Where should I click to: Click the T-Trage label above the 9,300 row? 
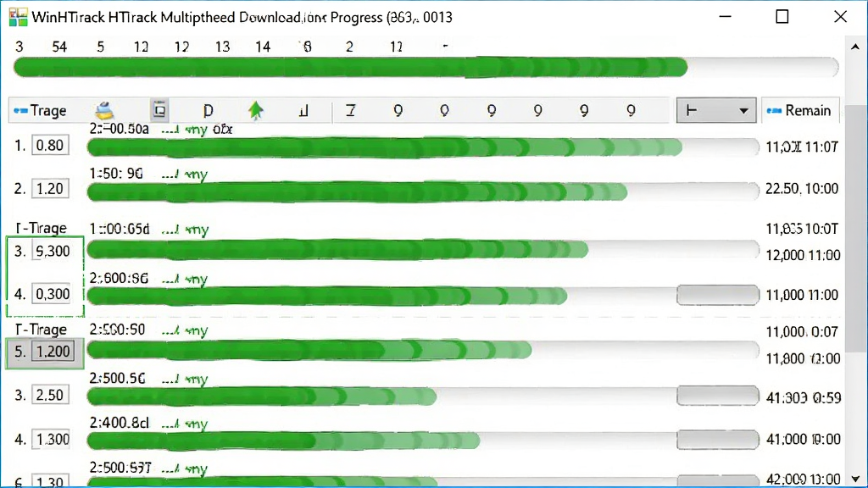click(x=41, y=228)
